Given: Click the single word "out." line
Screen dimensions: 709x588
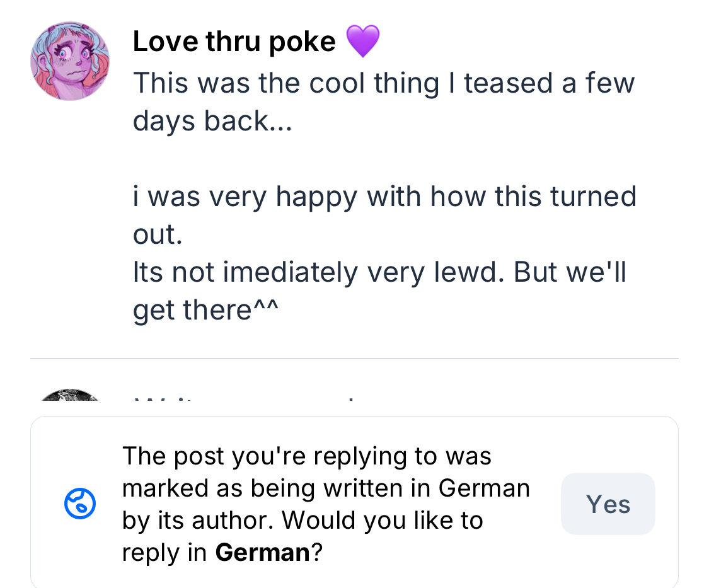Looking at the screenshot, I should click(158, 234).
